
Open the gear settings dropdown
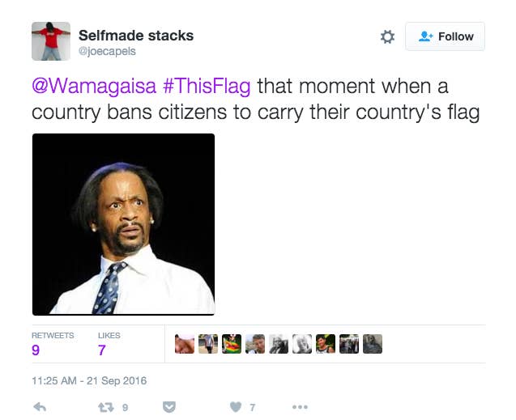[x=388, y=36]
